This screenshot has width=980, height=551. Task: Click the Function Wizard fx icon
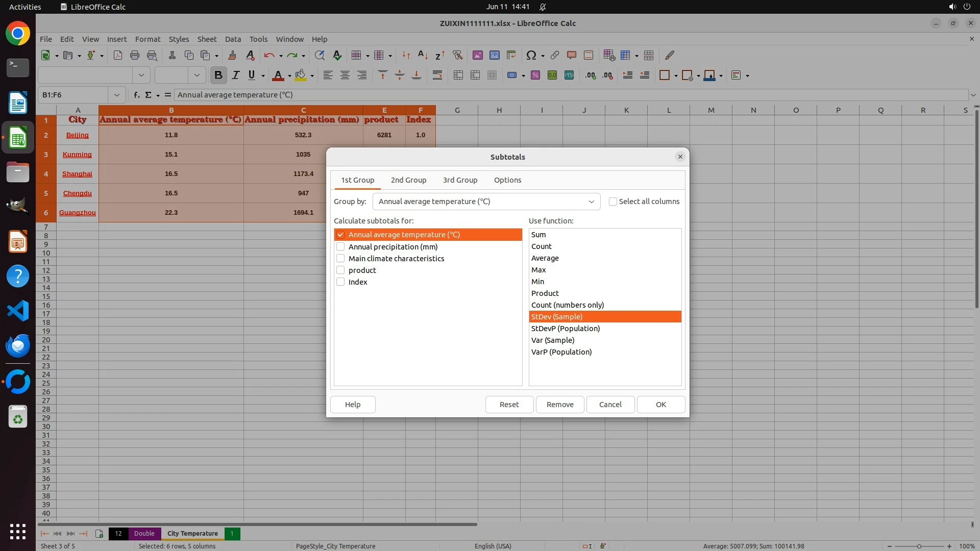pos(136,95)
